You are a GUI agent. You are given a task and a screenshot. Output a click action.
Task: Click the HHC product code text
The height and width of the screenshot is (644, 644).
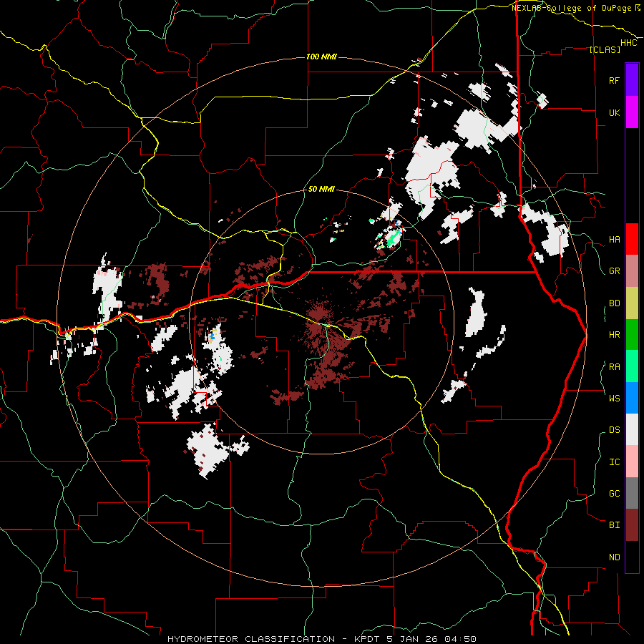[x=629, y=43]
